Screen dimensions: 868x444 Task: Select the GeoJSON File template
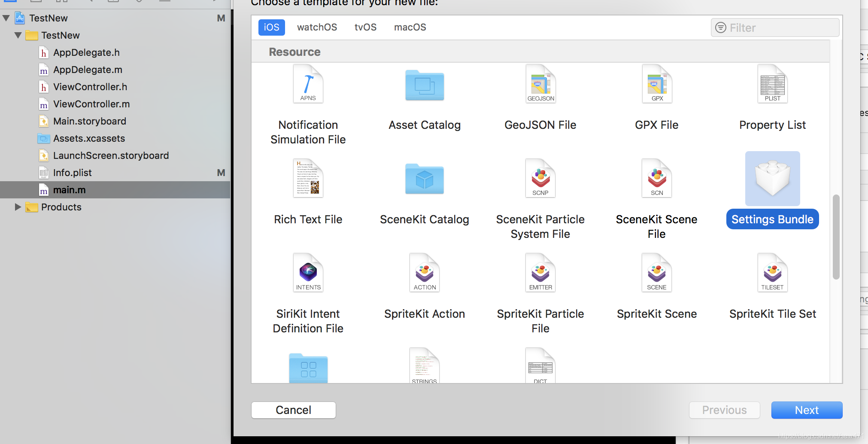pyautogui.click(x=540, y=98)
